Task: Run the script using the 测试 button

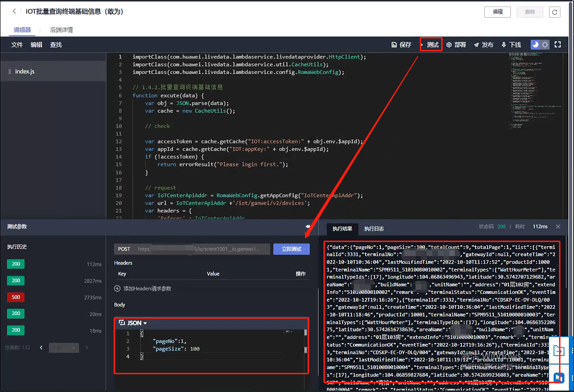Action: click(x=431, y=45)
